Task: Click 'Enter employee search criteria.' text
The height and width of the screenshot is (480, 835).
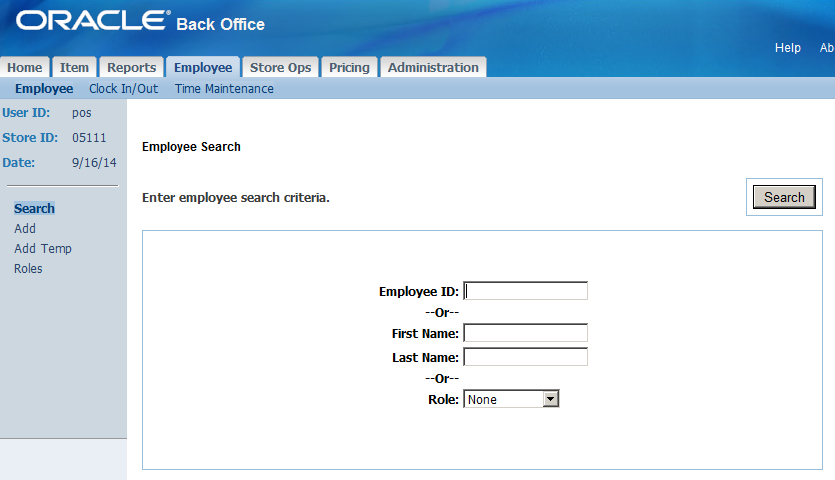Action: [236, 198]
